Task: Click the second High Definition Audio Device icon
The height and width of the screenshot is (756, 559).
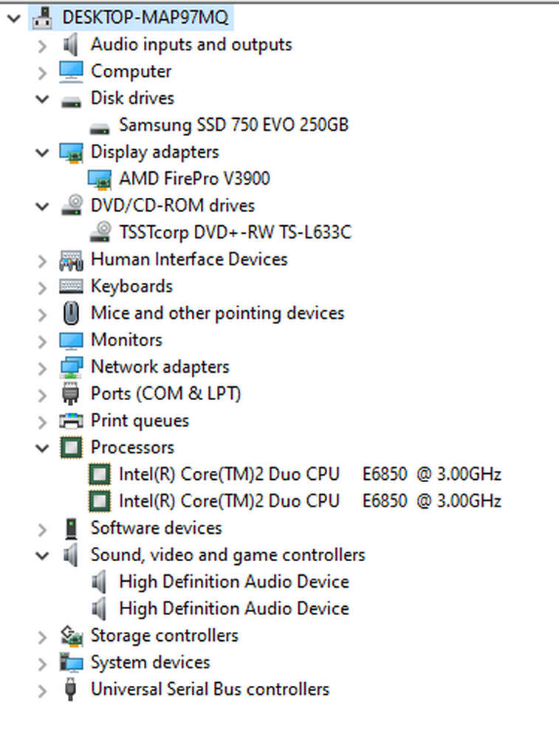Action: coord(101,608)
